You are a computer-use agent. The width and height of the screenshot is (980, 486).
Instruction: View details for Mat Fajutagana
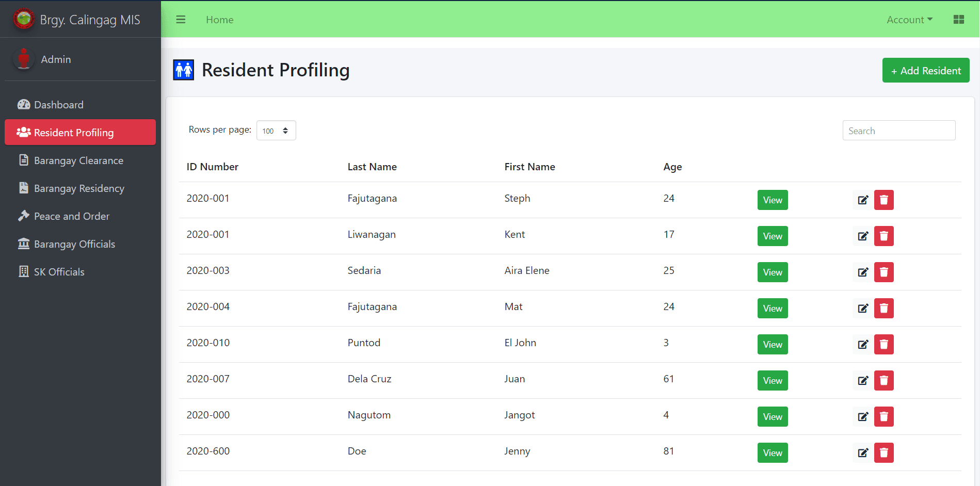(772, 309)
